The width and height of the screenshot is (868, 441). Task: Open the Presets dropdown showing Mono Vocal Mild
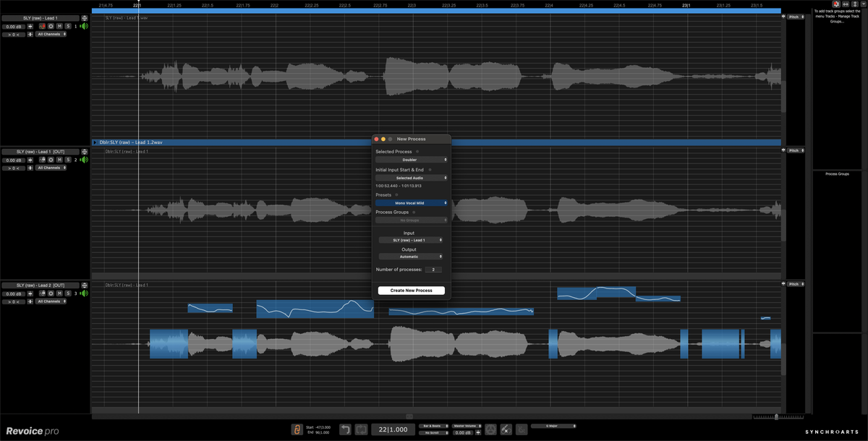(x=411, y=202)
